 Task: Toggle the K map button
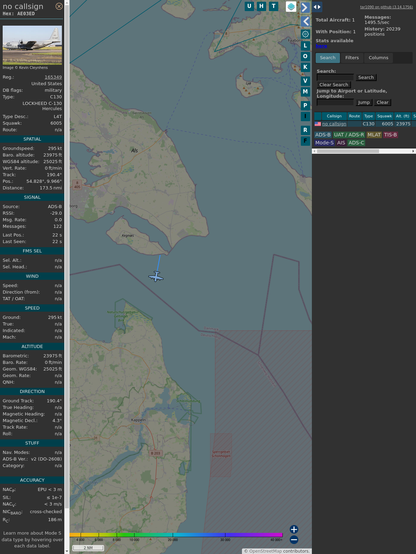305,67
